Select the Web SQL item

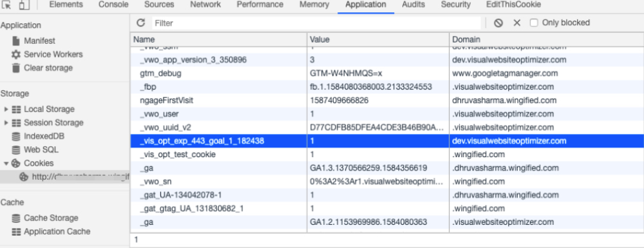point(41,149)
